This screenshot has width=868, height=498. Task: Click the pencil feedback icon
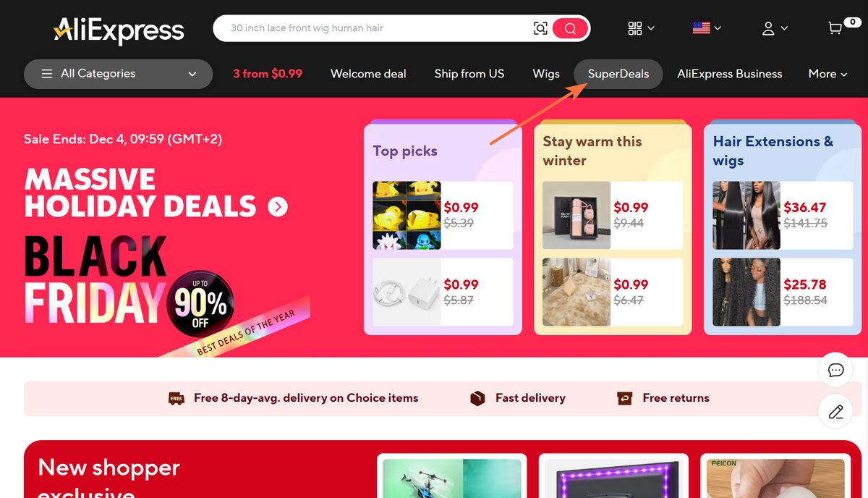click(835, 412)
